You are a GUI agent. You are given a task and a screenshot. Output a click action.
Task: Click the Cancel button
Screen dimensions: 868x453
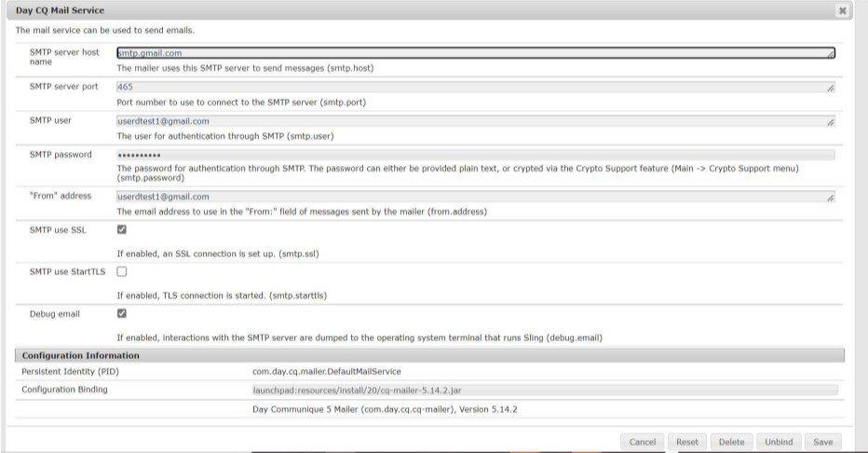click(642, 442)
